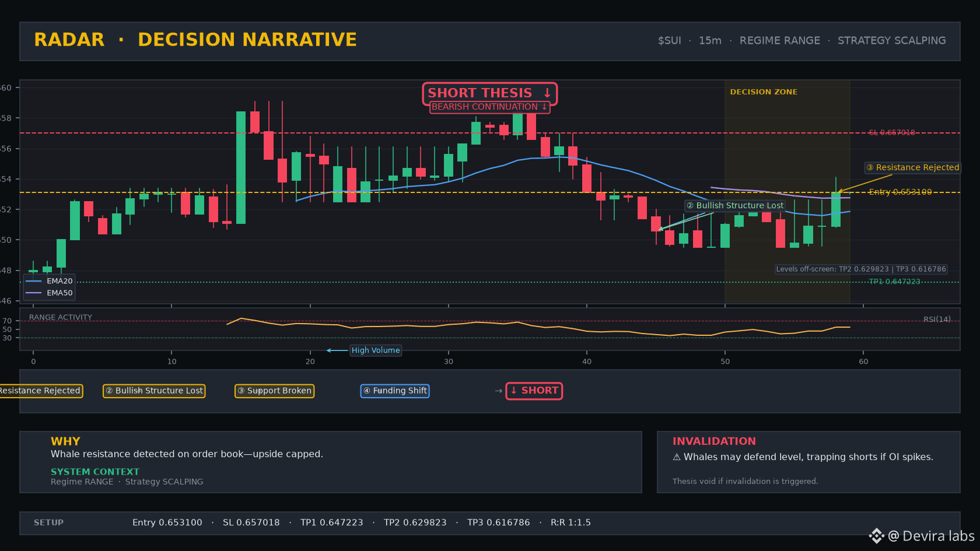Image resolution: width=980 pixels, height=551 pixels.
Task: Click the 'Thesis void if invalidation is triggered' note
Action: click(745, 481)
